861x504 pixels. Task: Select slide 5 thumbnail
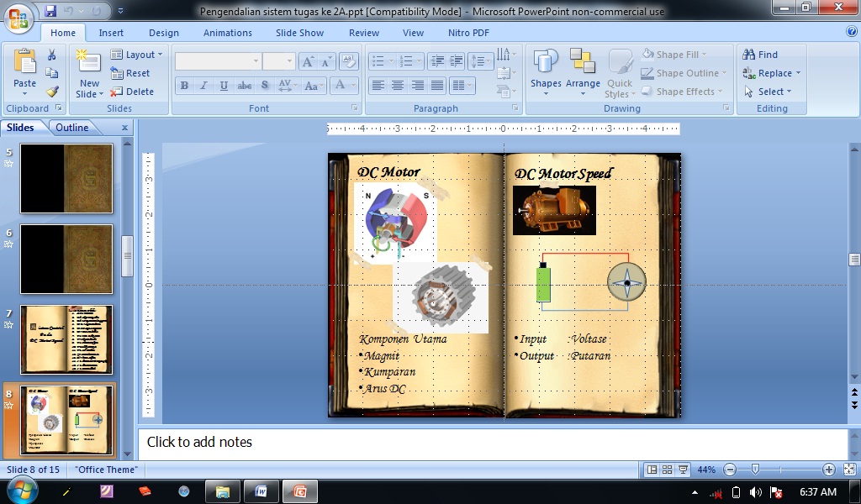tap(66, 178)
